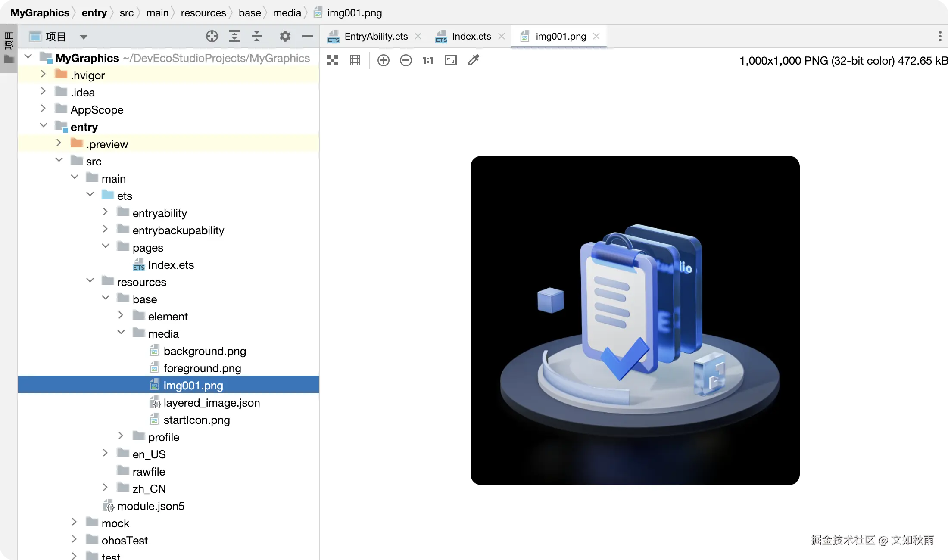Viewport: 948px width, 560px height.
Task: Collapse all project tree nodes
Action: tap(257, 37)
